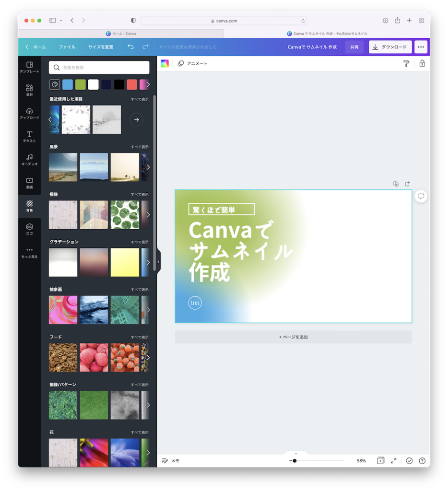The image size is (448, 491).
Task: Click the ダウンロード (Download) button
Action: 390,47
